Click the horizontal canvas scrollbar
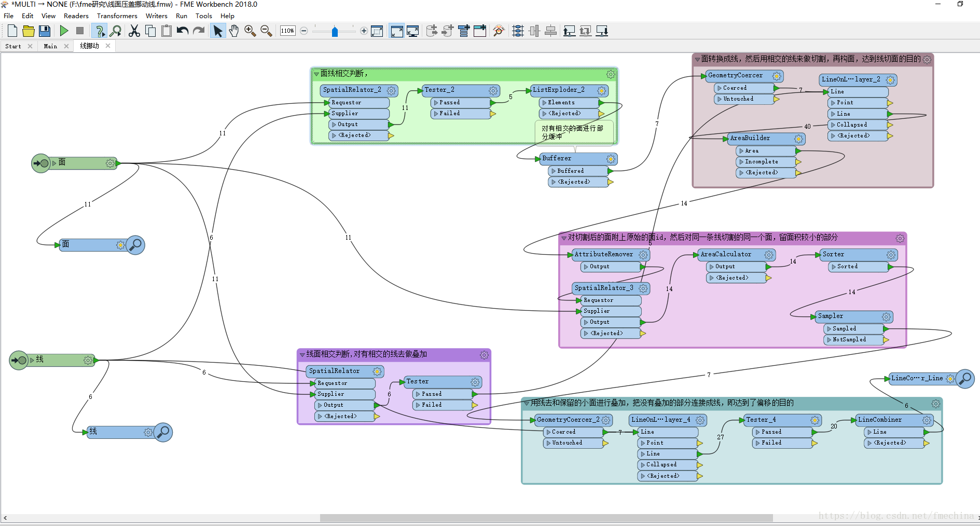Viewport: 980px width, 526px height. 546,518
